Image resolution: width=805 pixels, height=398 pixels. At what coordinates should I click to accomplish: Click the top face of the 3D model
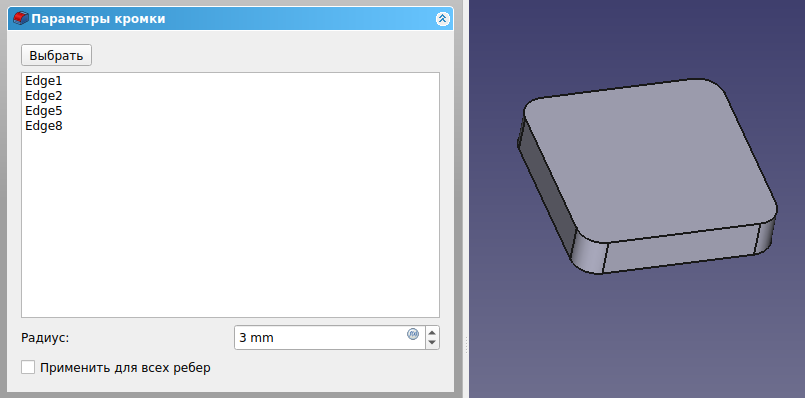pyautogui.click(x=650, y=160)
